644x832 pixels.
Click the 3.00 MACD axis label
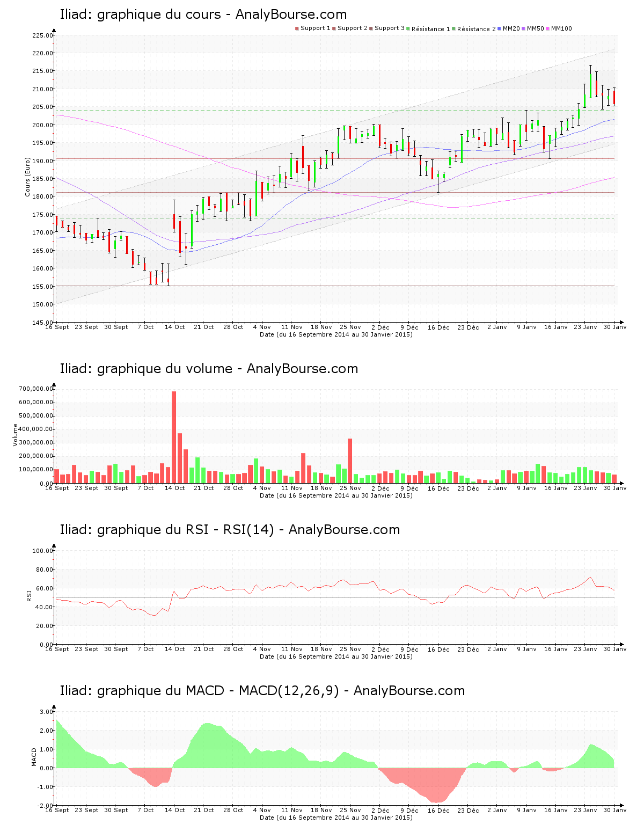(x=46, y=712)
